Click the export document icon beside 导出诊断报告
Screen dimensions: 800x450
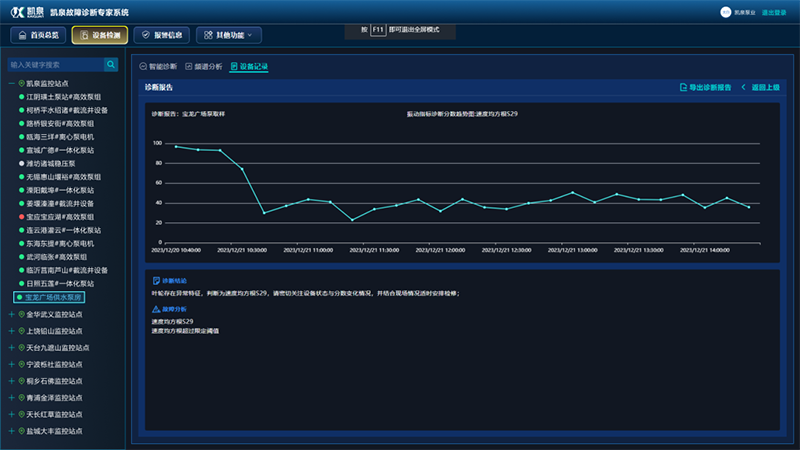683,88
